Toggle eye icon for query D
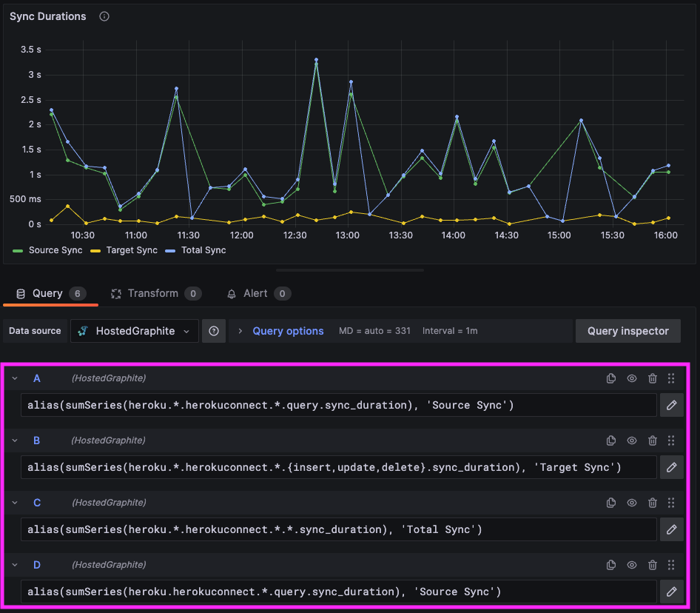Viewport: 700px width, 613px height. click(632, 565)
